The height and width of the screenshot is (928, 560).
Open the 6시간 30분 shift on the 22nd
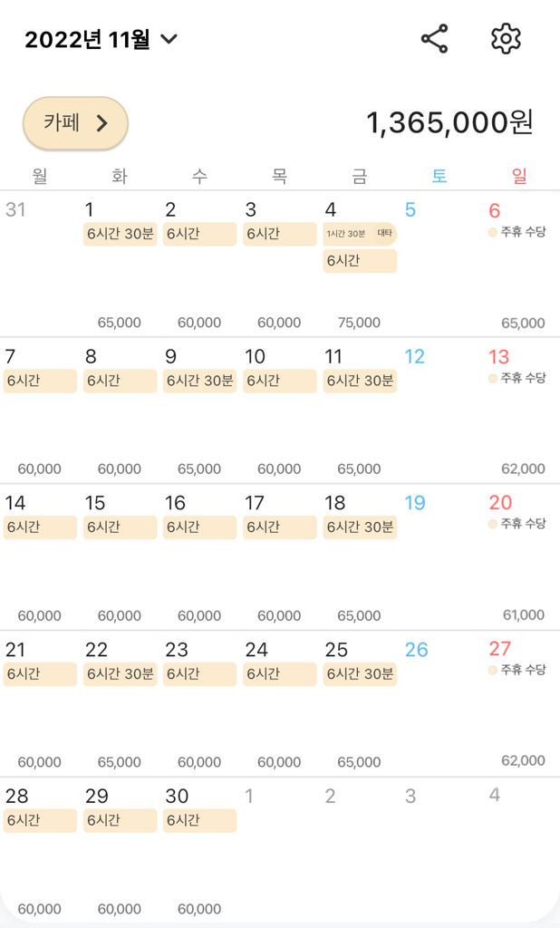point(121,673)
